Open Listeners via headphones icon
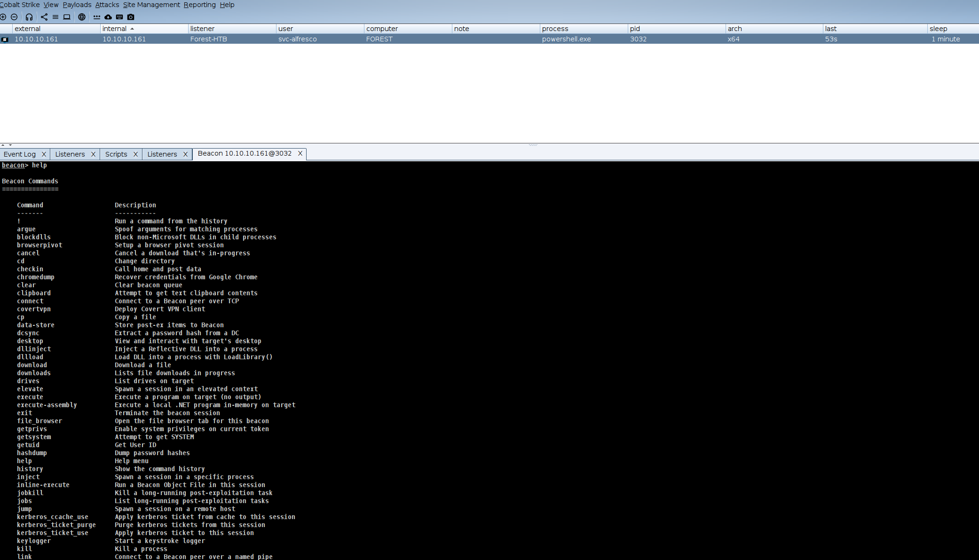The width and height of the screenshot is (979, 560). coord(29,17)
